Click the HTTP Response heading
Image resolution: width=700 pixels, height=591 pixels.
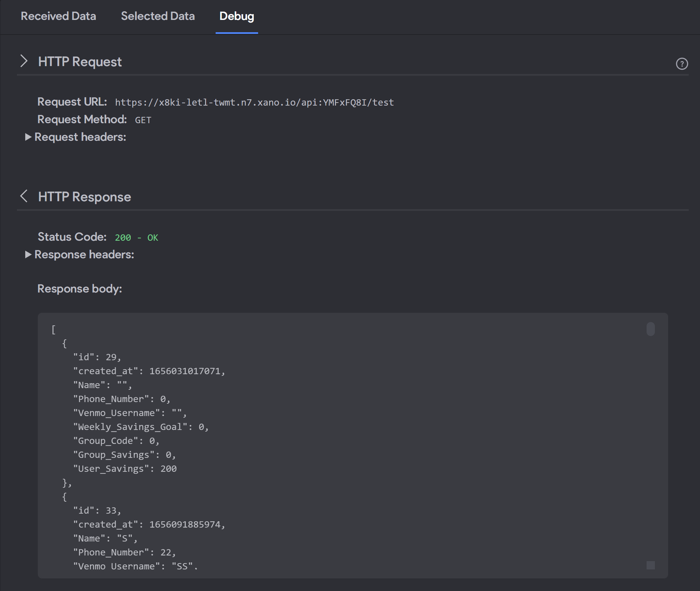tap(84, 197)
